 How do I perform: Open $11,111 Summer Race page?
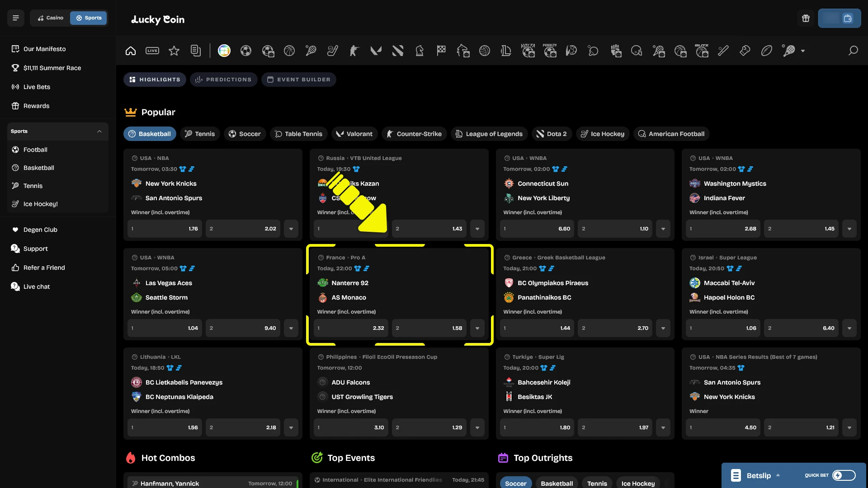(x=52, y=68)
